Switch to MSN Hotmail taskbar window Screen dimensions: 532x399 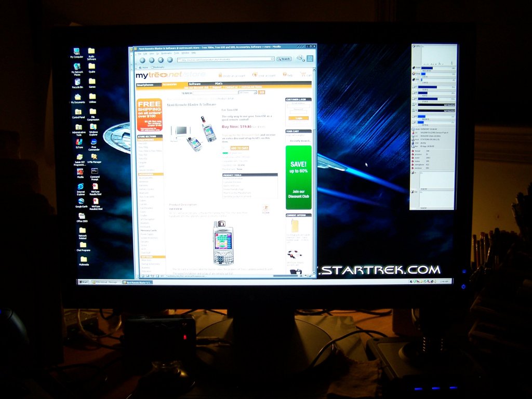pyautogui.click(x=105, y=282)
